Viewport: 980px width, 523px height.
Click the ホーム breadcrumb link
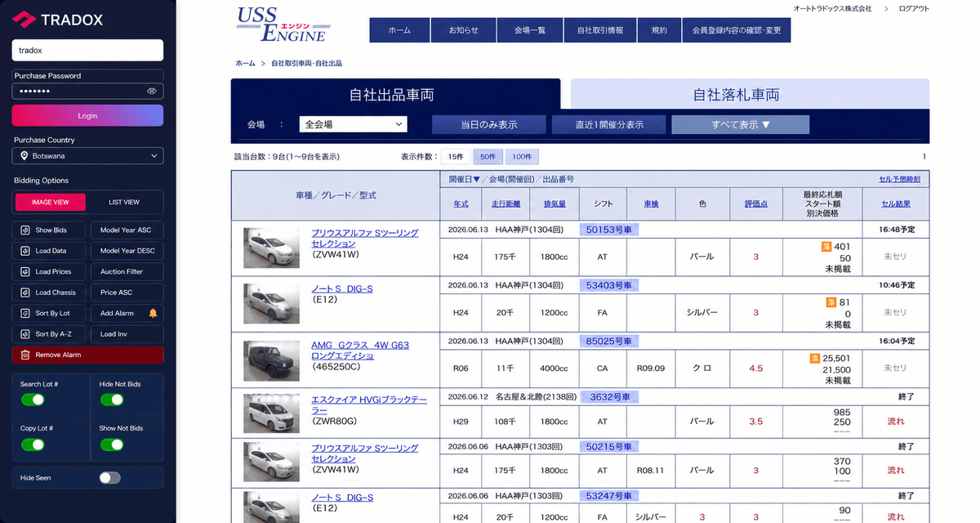[245, 63]
